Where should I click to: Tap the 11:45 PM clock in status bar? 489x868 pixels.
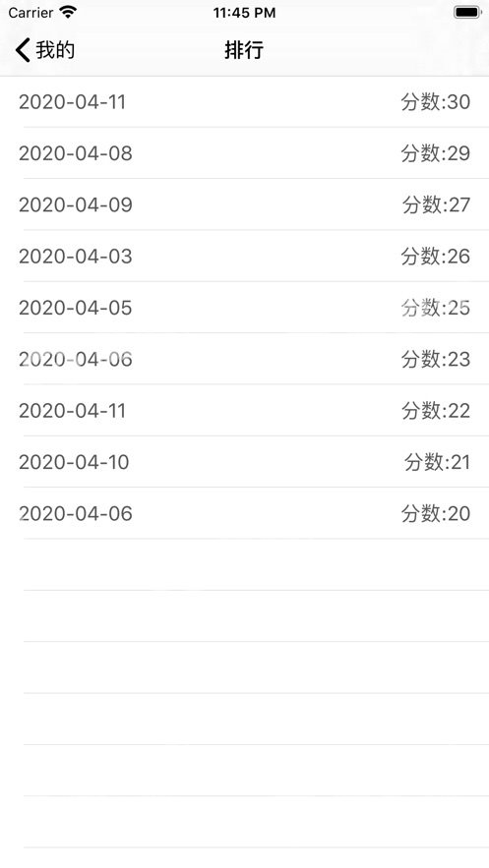244,12
